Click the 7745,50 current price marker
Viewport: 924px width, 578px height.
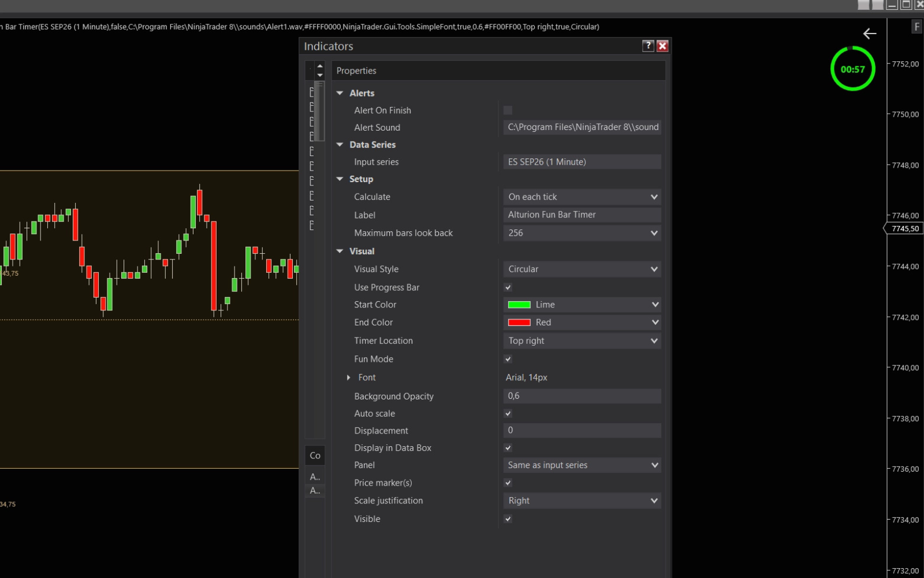tap(904, 229)
